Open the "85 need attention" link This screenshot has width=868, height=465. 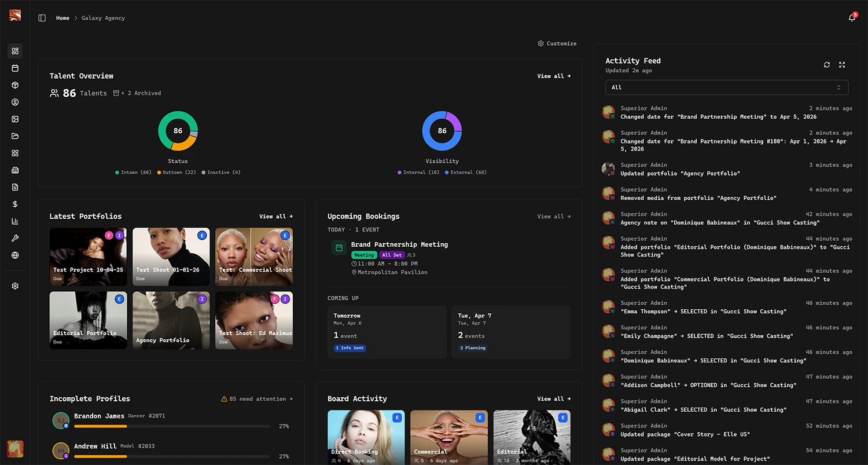[257, 399]
